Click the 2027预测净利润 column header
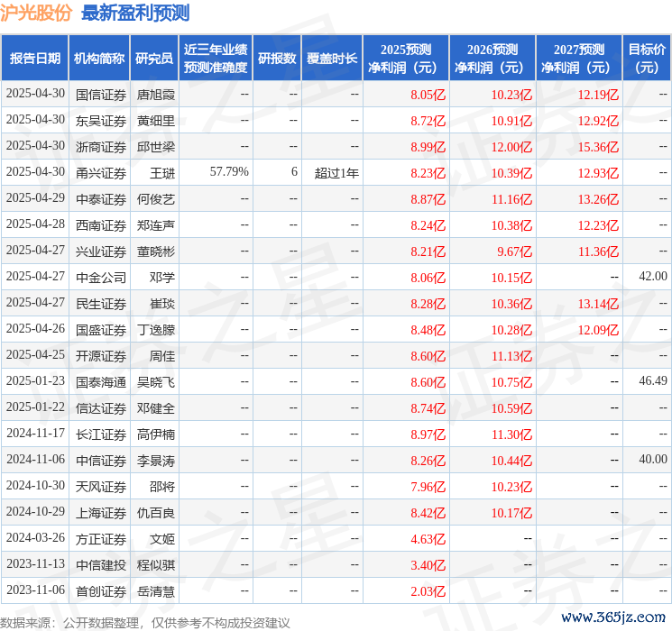 point(579,59)
